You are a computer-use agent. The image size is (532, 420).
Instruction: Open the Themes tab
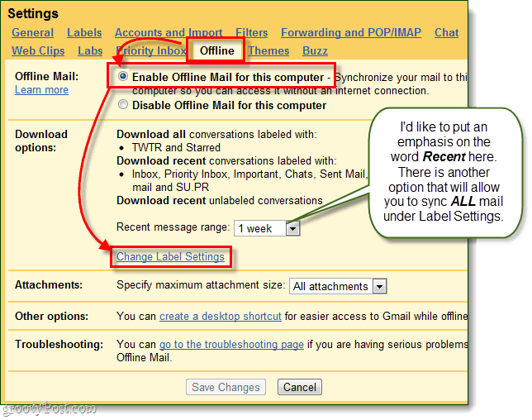[x=268, y=51]
